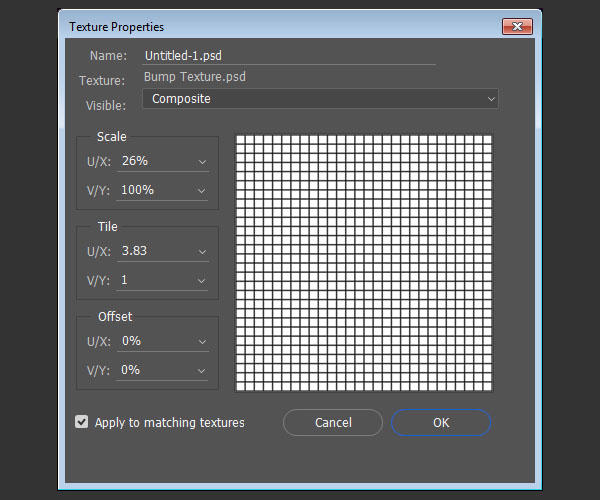Image resolution: width=600 pixels, height=500 pixels.
Task: Expand the Offset U/X dropdown arrow
Action: (202, 342)
